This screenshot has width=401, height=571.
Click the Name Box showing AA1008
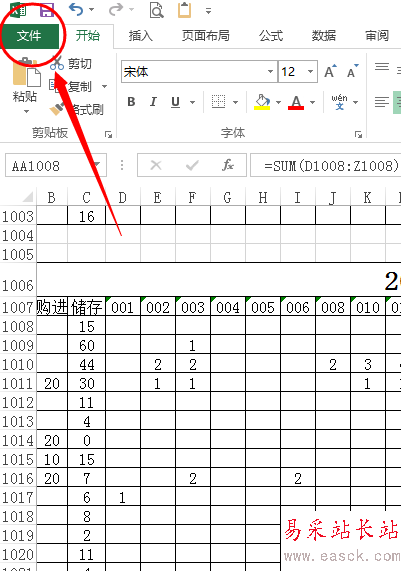(49, 166)
